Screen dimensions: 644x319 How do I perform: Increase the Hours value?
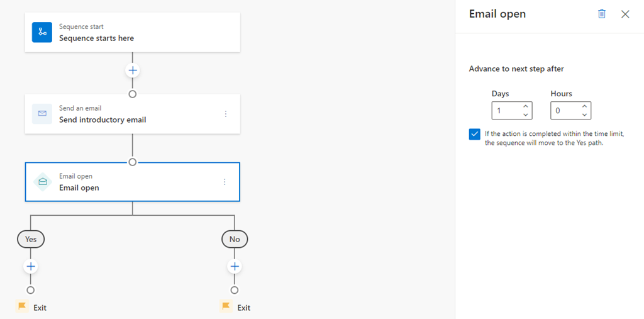tap(585, 106)
